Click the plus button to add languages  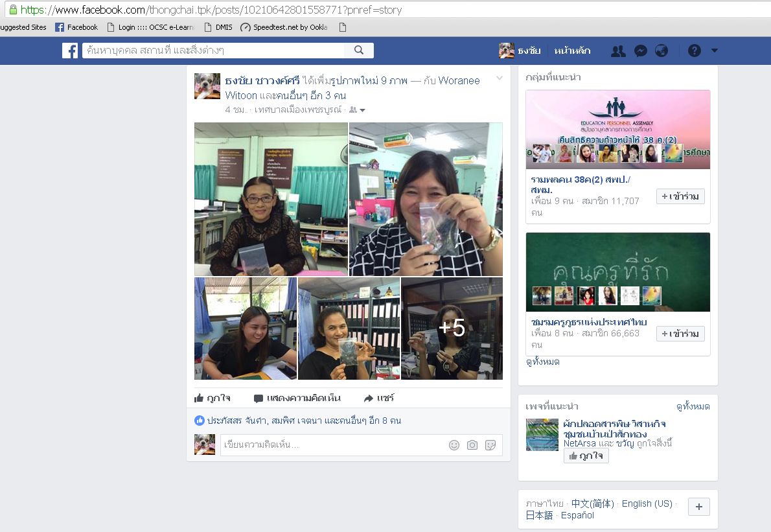tap(698, 507)
